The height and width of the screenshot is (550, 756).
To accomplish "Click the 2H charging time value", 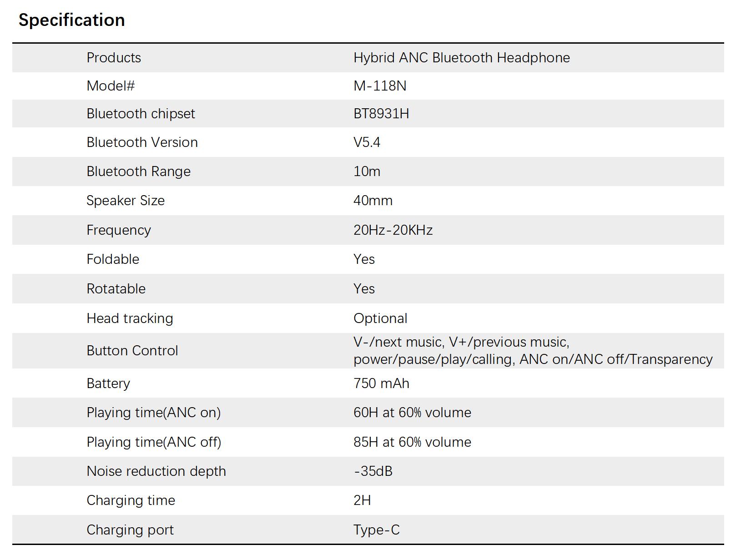I will pos(362,500).
